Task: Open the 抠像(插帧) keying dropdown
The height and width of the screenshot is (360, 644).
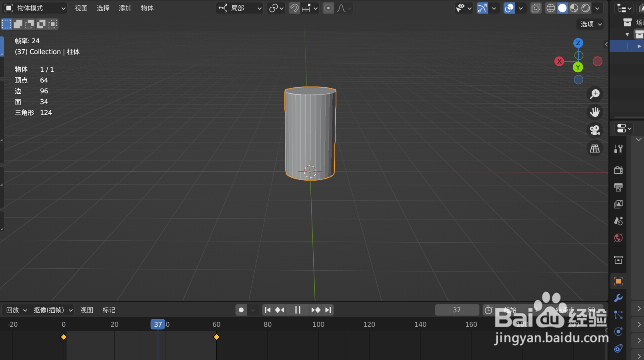Action: [x=52, y=310]
